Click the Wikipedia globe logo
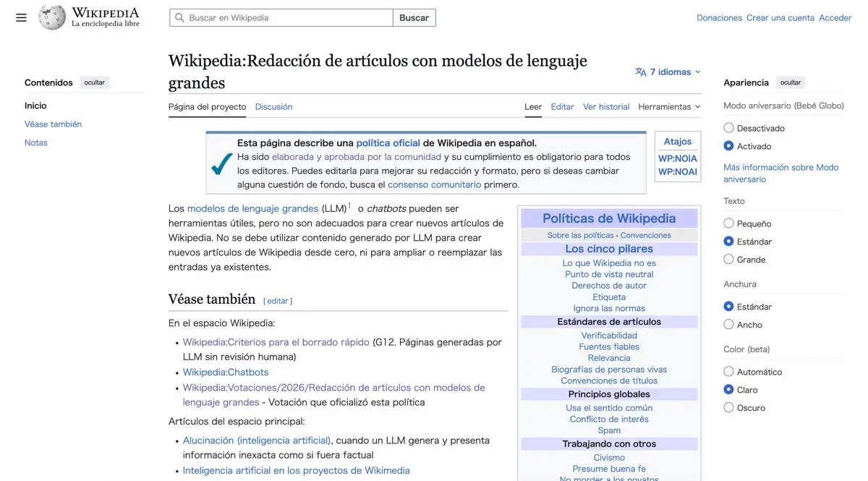This screenshot has width=868, height=481. pyautogui.click(x=52, y=17)
